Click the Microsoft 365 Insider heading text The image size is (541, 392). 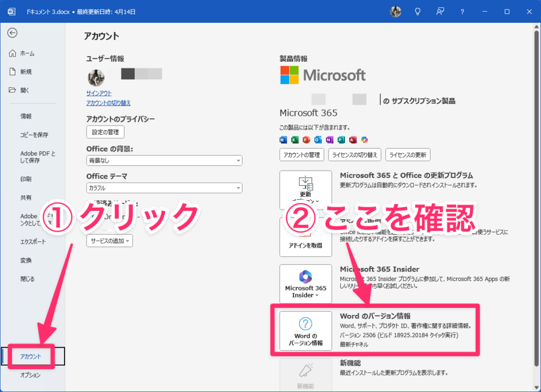(379, 269)
